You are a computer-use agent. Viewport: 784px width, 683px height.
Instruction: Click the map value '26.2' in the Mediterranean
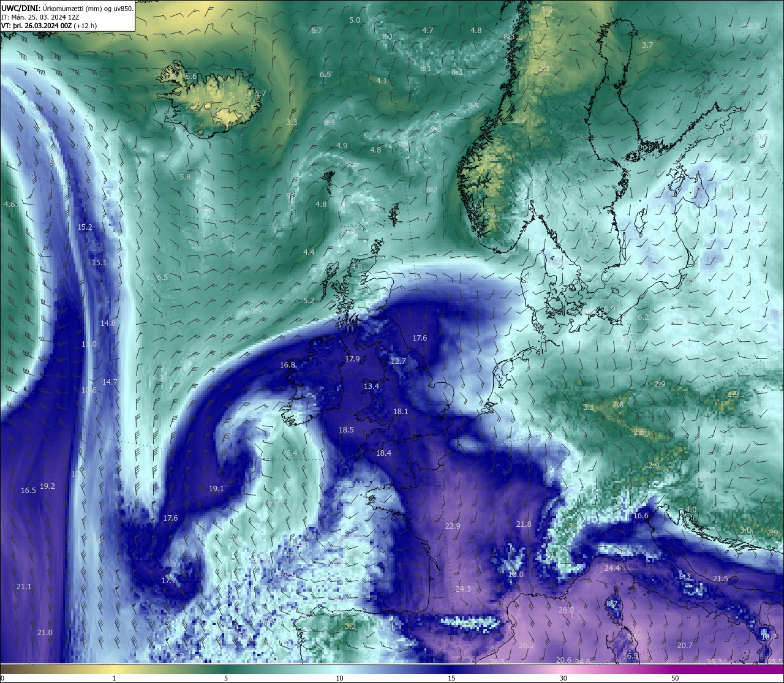pyautogui.click(x=526, y=645)
